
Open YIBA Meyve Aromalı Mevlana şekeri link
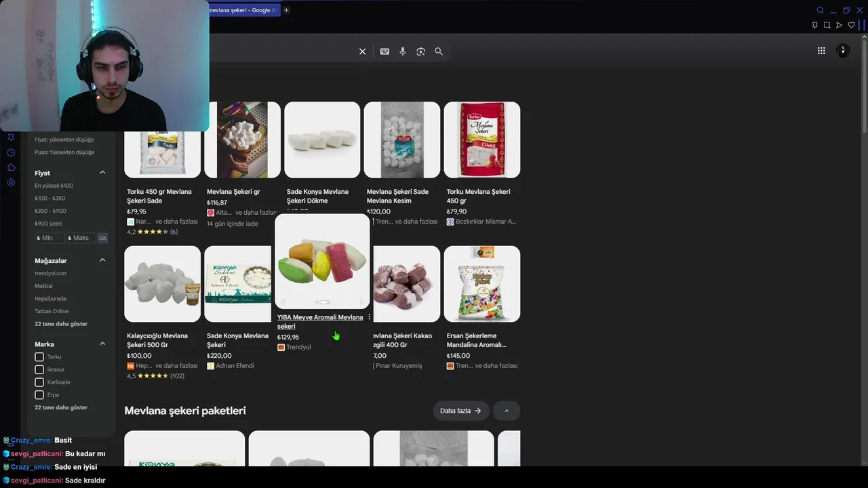(320, 322)
